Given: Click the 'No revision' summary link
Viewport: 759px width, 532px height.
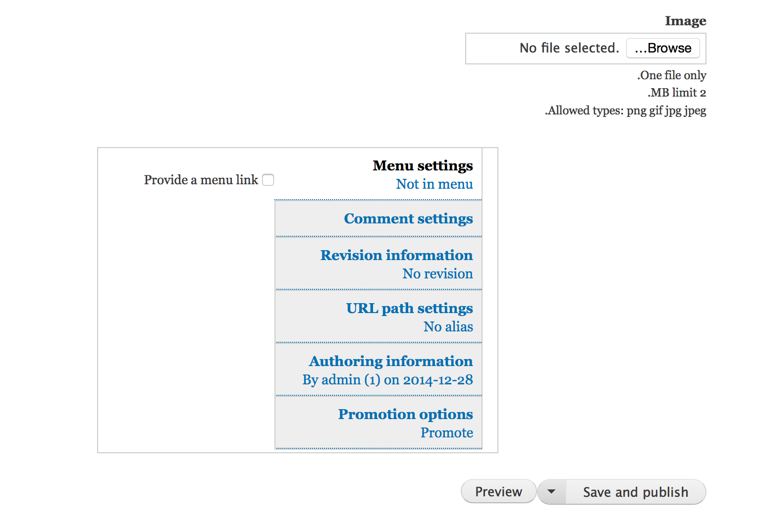Looking at the screenshot, I should (x=437, y=273).
